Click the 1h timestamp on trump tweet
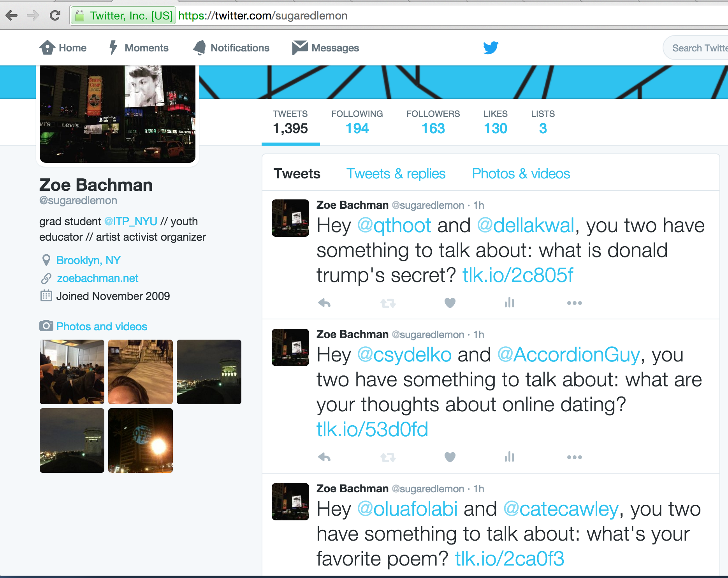This screenshot has height=578, width=728. [x=479, y=205]
